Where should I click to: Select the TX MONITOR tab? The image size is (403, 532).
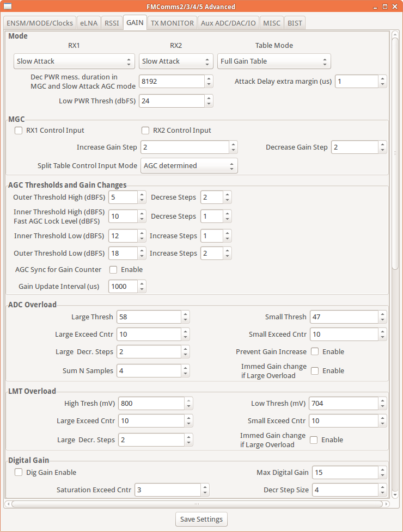(172, 23)
